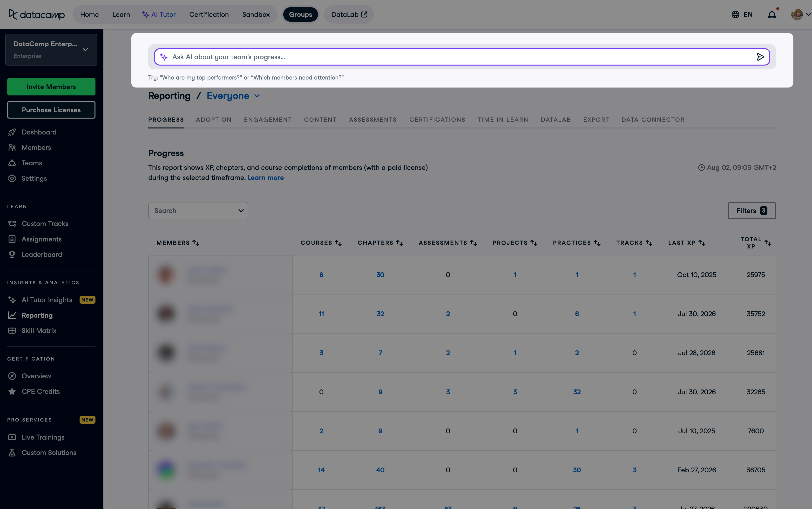812x509 pixels.
Task: Open Assignments in sidebar
Action: (x=42, y=239)
